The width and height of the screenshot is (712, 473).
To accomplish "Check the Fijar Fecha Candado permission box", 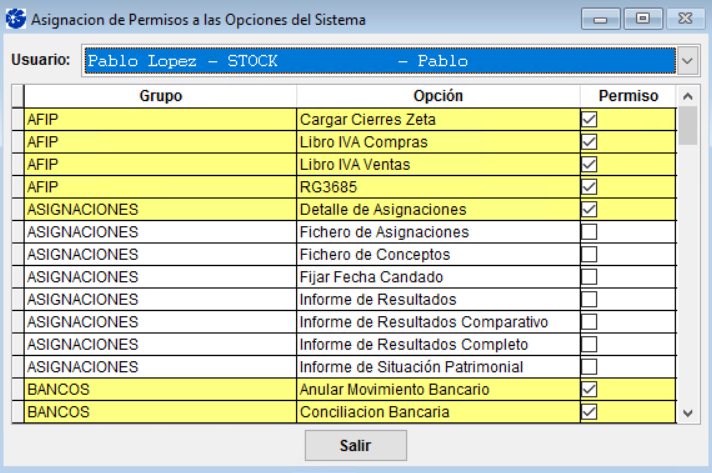I will [589, 277].
